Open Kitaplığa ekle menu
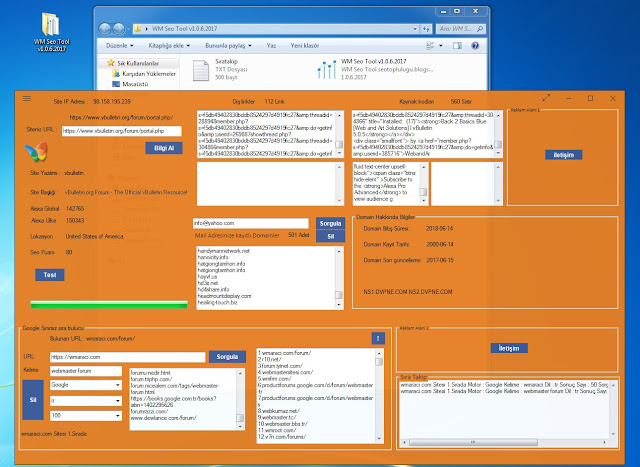Image resolution: width=640 pixels, height=467 pixels. (169, 45)
